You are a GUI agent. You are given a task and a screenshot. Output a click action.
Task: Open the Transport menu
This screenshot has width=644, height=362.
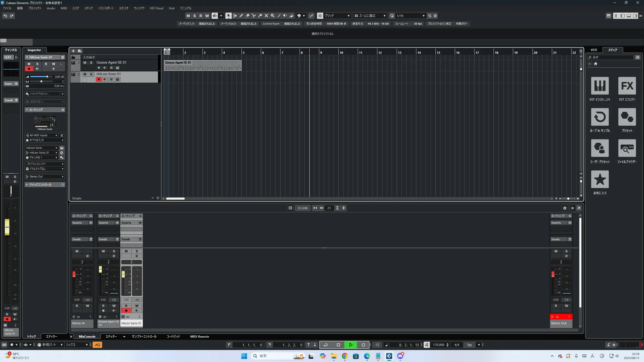pos(106,8)
